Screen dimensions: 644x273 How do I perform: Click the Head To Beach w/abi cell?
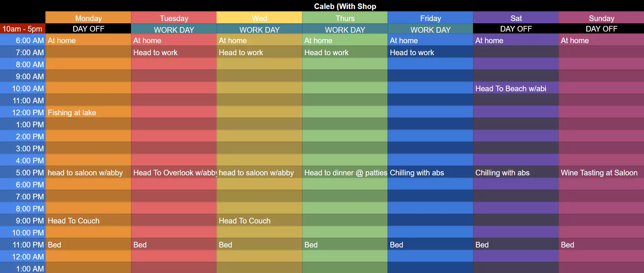point(516,89)
